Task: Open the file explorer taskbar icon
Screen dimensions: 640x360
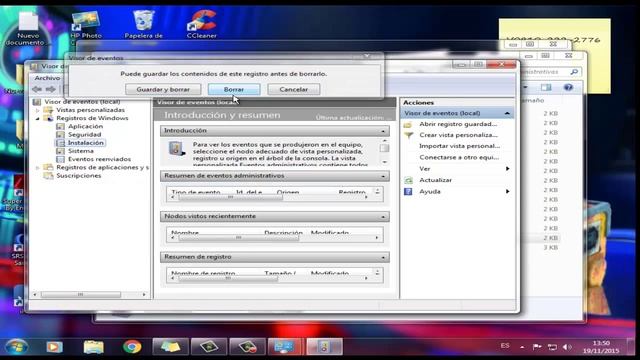Action: click(x=93, y=347)
